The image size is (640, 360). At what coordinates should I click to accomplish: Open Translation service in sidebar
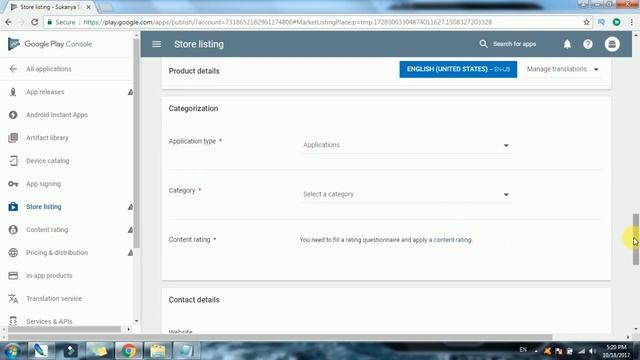click(x=54, y=298)
